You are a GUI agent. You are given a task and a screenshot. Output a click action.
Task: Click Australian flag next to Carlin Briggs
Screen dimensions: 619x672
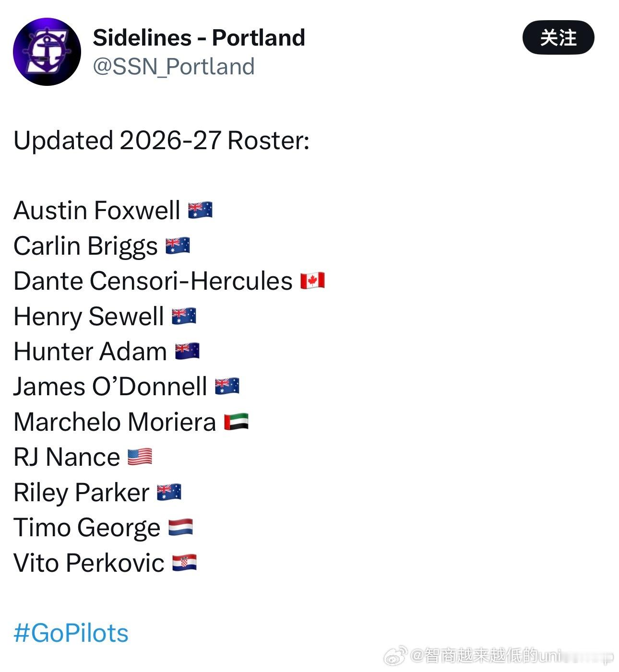tap(178, 246)
